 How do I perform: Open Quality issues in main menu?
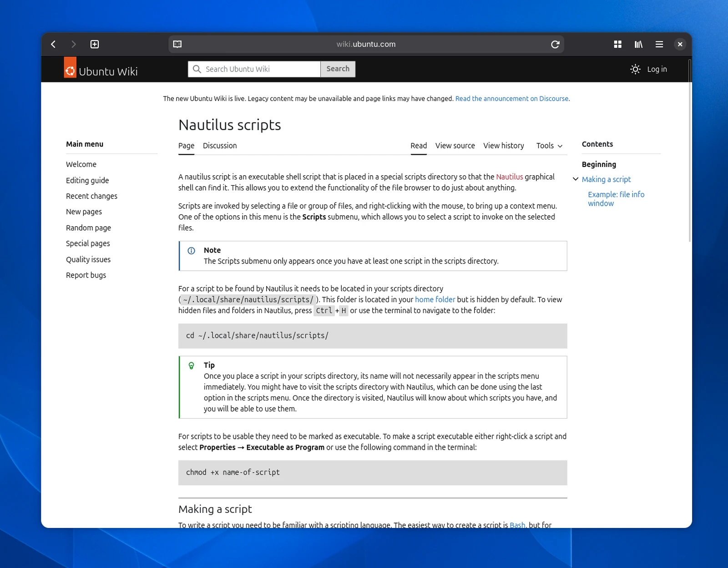tap(88, 259)
